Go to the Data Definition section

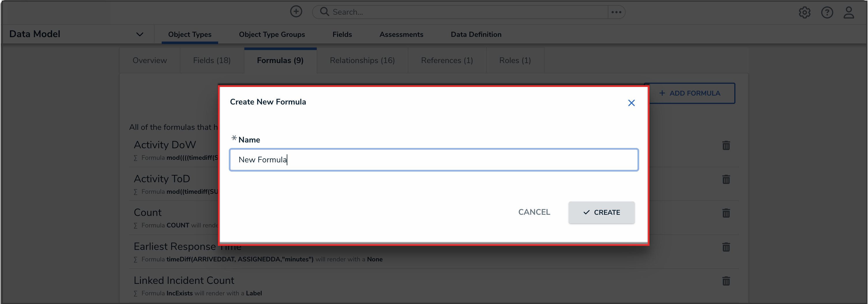coord(476,34)
